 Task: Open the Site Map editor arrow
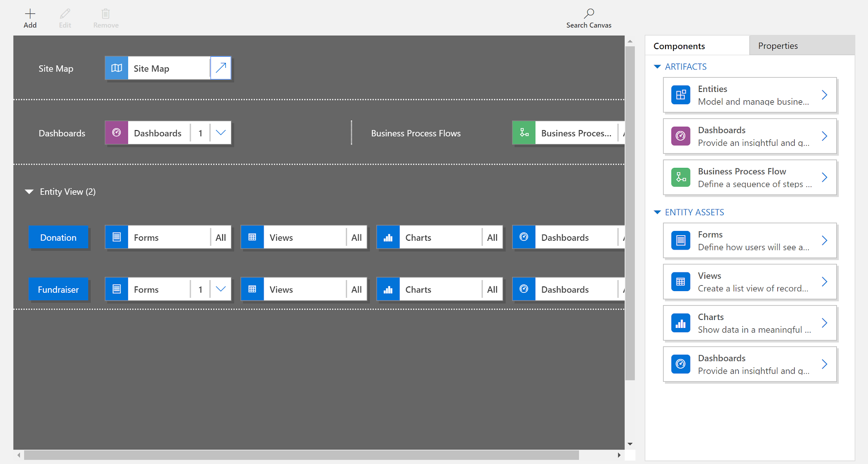[x=220, y=68]
